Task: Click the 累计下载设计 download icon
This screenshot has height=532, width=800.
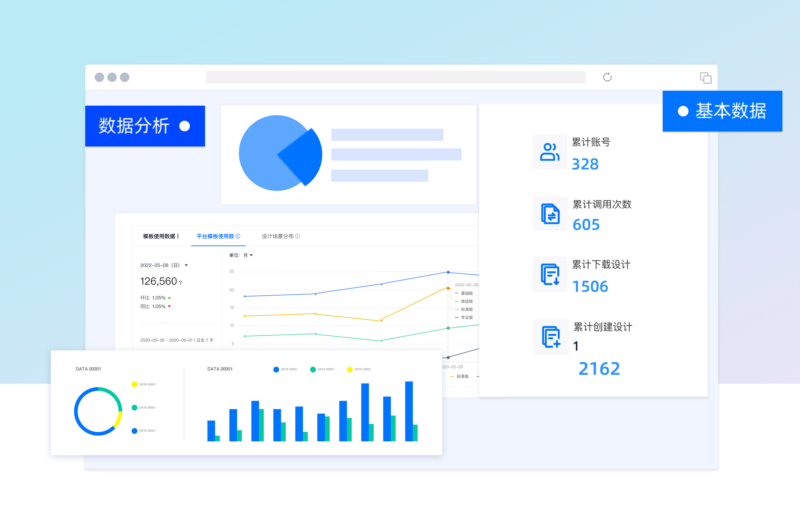Action: (x=550, y=274)
